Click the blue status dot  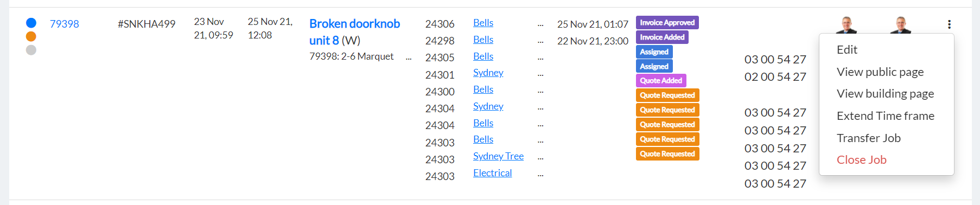tap(31, 23)
